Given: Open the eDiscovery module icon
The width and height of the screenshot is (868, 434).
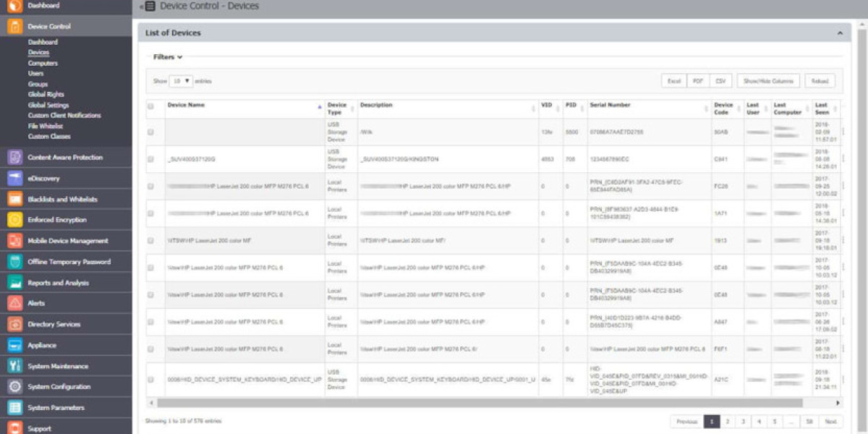Looking at the screenshot, I should point(14,178).
